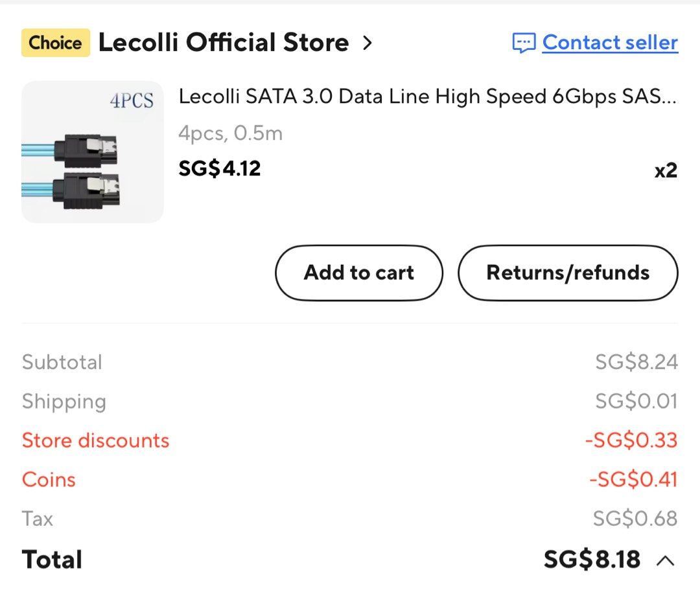Open the Lecolli SATA 3.0 Data Line title
Image resolution: width=700 pixels, height=590 pixels.
(x=427, y=96)
